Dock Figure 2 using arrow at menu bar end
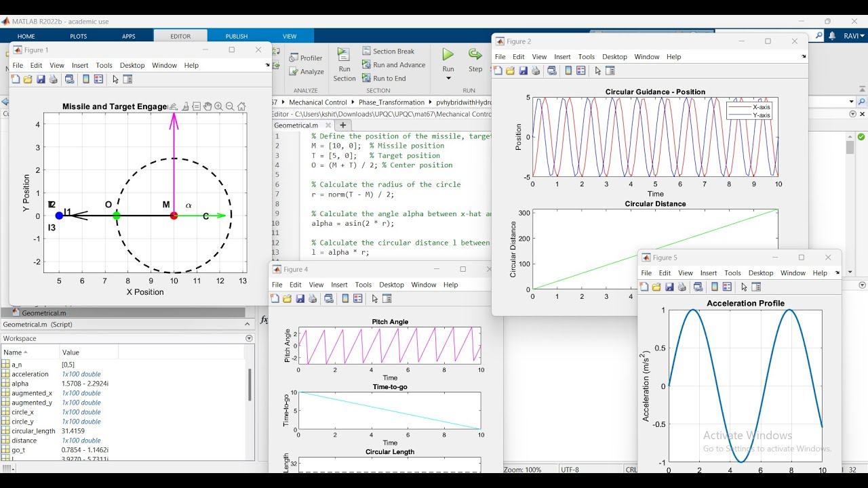868x488 pixels. [x=804, y=56]
